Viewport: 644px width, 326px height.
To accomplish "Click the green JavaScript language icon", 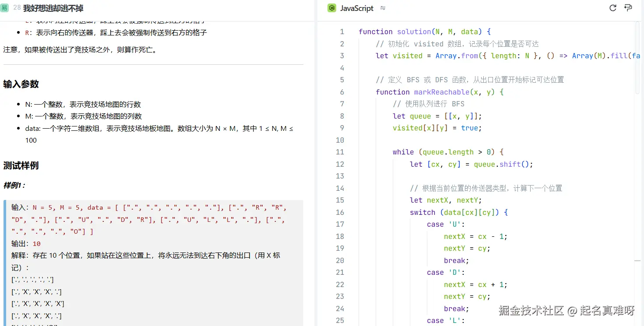I will [x=332, y=8].
